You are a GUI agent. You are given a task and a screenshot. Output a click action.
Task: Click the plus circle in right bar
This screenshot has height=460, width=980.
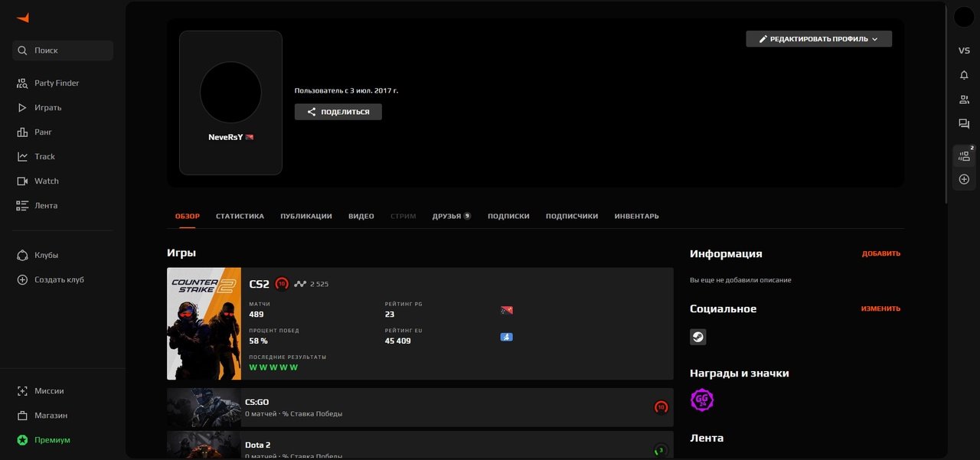coord(964,179)
